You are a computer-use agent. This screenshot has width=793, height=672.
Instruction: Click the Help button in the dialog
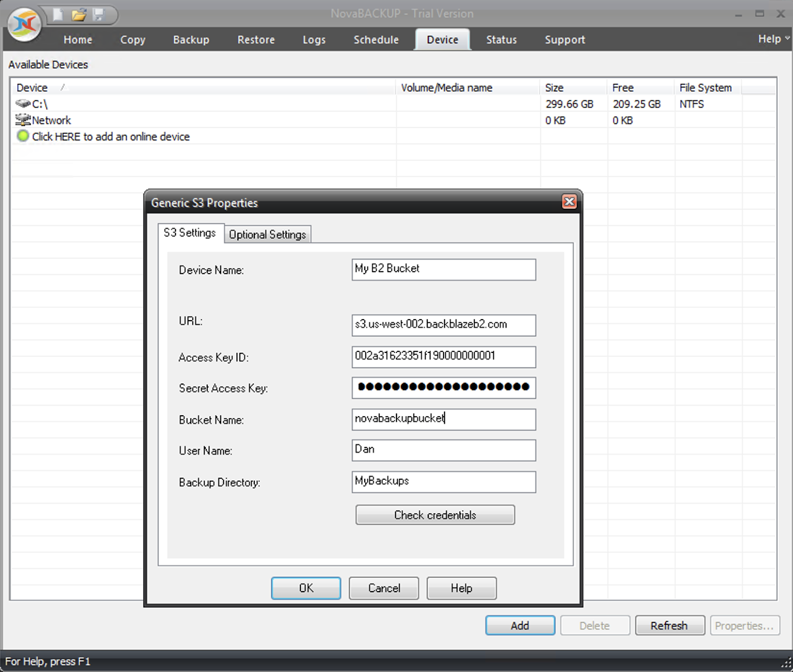coord(461,588)
